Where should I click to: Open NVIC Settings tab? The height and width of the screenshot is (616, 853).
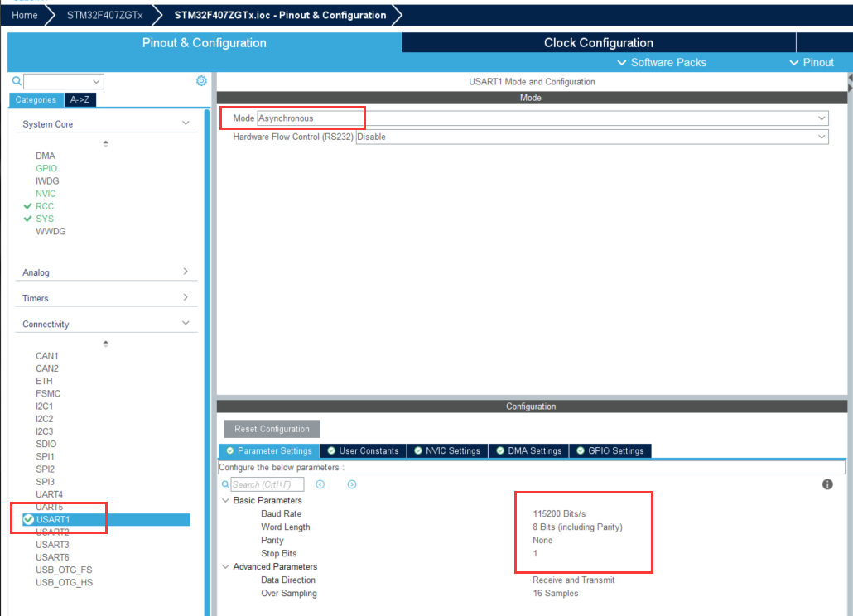447,450
